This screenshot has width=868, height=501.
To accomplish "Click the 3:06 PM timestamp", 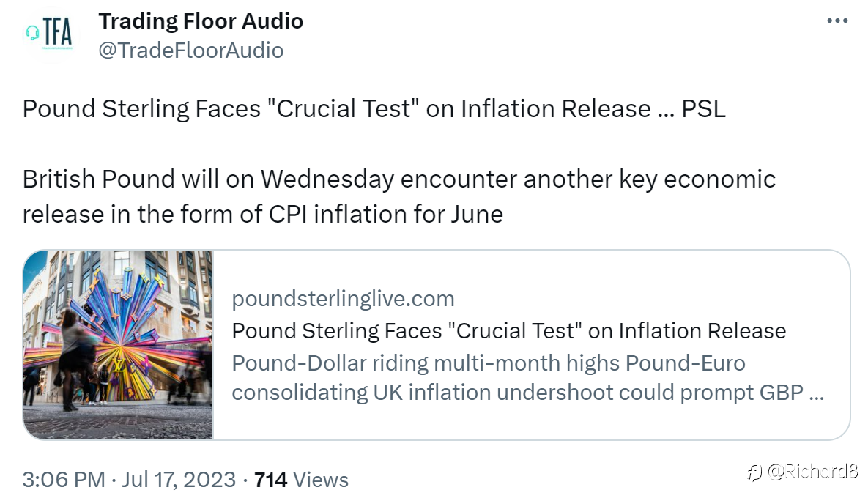I will pyautogui.click(x=64, y=480).
